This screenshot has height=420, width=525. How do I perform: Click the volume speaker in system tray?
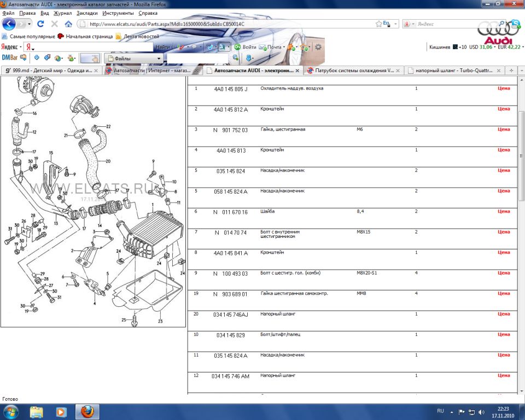click(481, 412)
